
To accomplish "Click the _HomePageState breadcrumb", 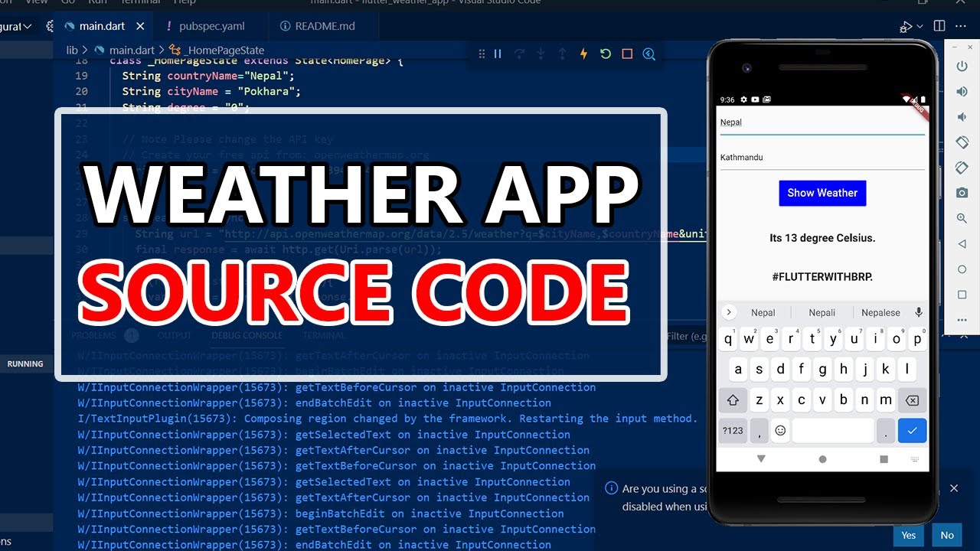I will (x=224, y=51).
